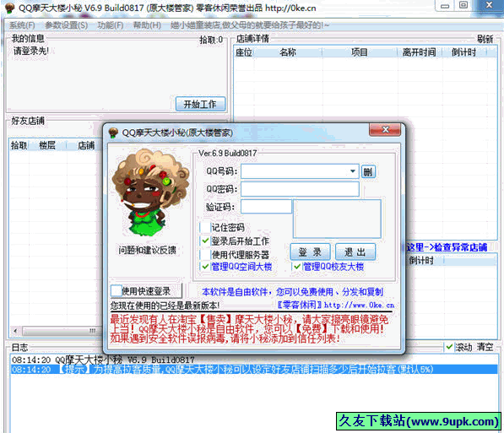The height and width of the screenshot is (433, 504).
Task: Open the http://www.0ke.cn link
Action: [359, 305]
